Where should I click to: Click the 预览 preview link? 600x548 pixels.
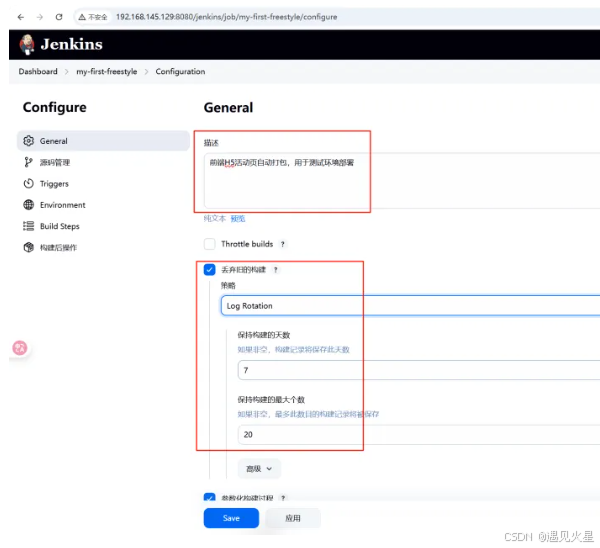click(238, 219)
